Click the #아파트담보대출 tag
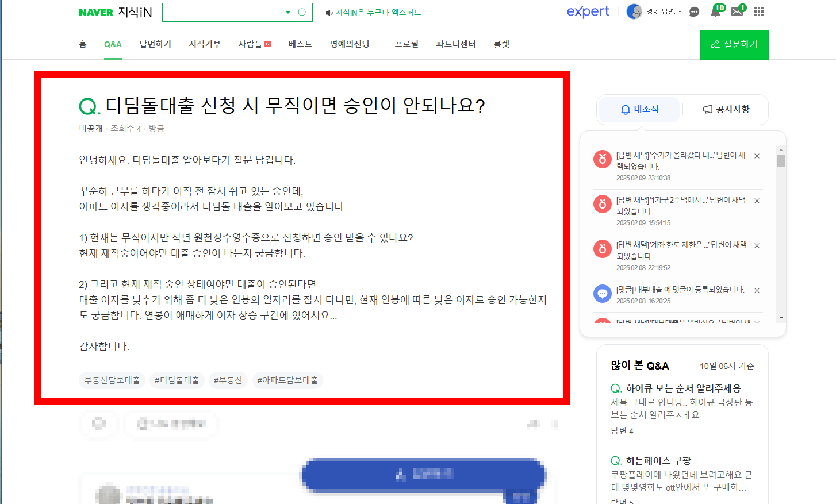 click(287, 380)
